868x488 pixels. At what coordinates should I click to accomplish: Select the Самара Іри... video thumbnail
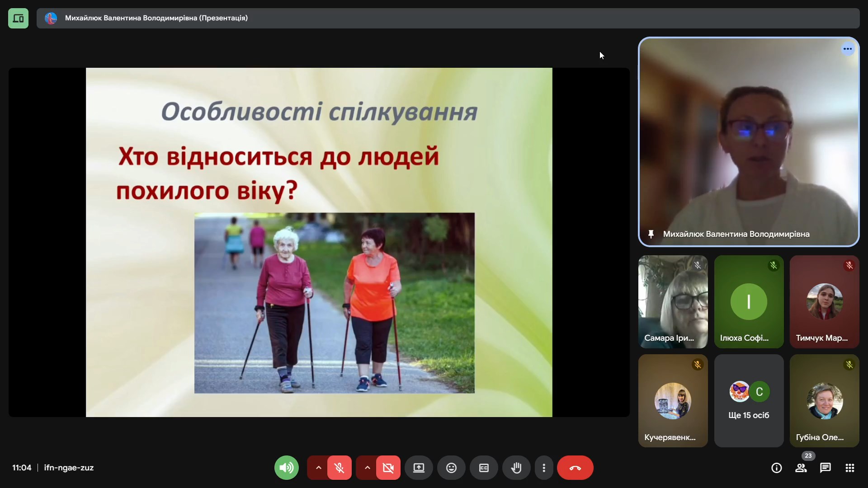(x=673, y=301)
